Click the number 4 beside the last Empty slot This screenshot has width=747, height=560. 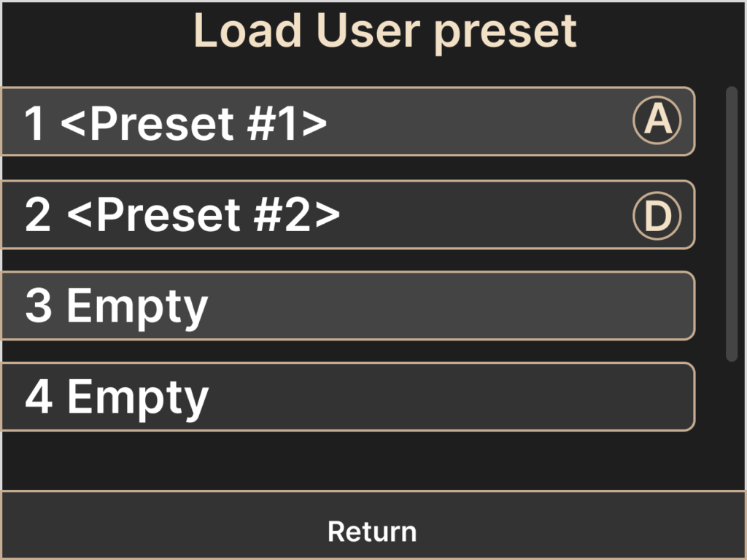tap(38, 397)
